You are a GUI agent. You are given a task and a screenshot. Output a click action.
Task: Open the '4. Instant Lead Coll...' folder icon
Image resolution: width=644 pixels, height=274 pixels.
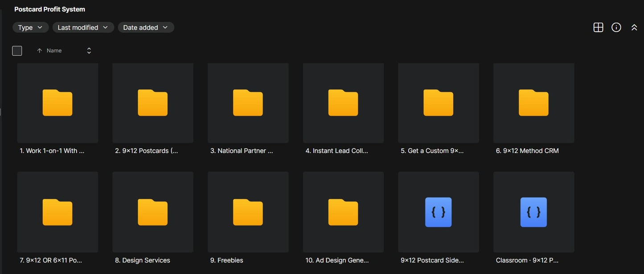pos(343,103)
